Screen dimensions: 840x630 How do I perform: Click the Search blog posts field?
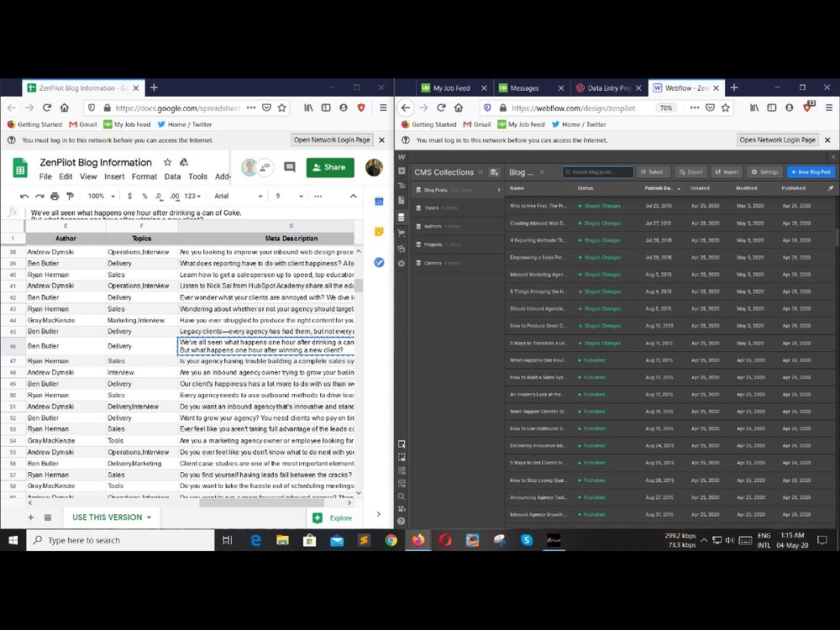(598, 172)
